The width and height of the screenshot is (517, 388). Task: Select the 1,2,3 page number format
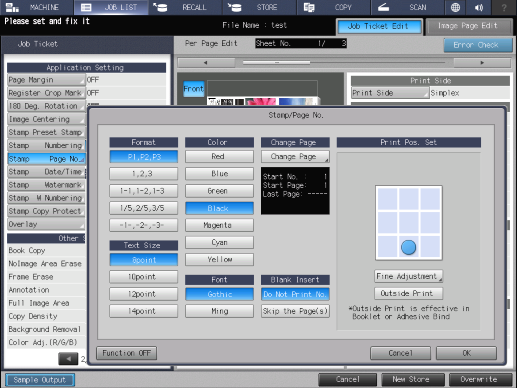point(143,174)
